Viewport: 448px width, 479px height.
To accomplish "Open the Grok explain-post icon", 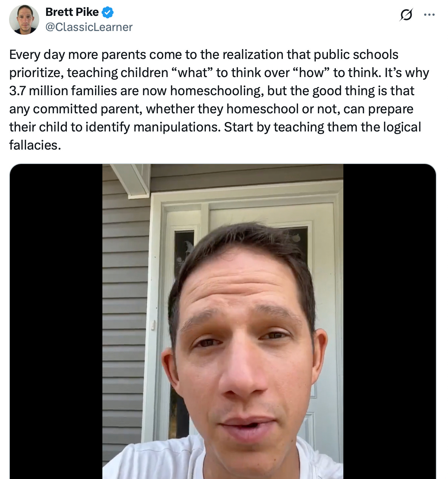I will click(406, 15).
